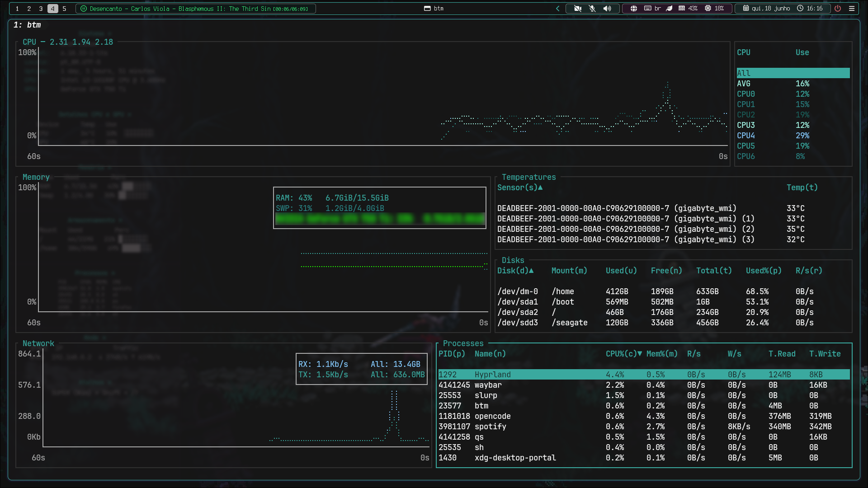
Task: Click the RAM memory module icon
Action: pos(682,9)
